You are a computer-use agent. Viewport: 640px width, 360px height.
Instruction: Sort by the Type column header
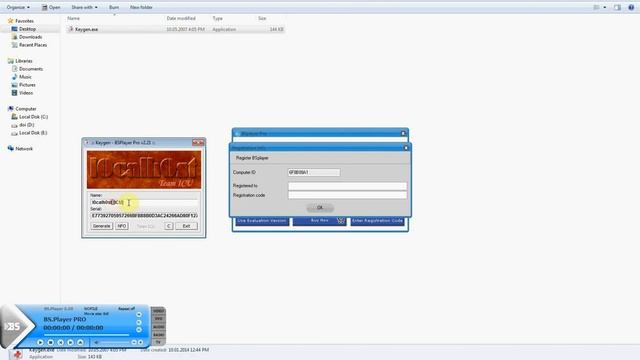[218, 18]
